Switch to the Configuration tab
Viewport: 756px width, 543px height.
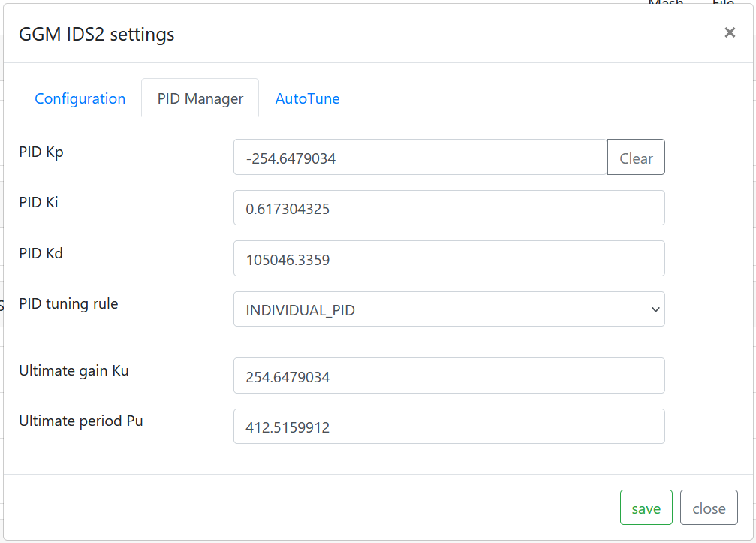click(80, 98)
